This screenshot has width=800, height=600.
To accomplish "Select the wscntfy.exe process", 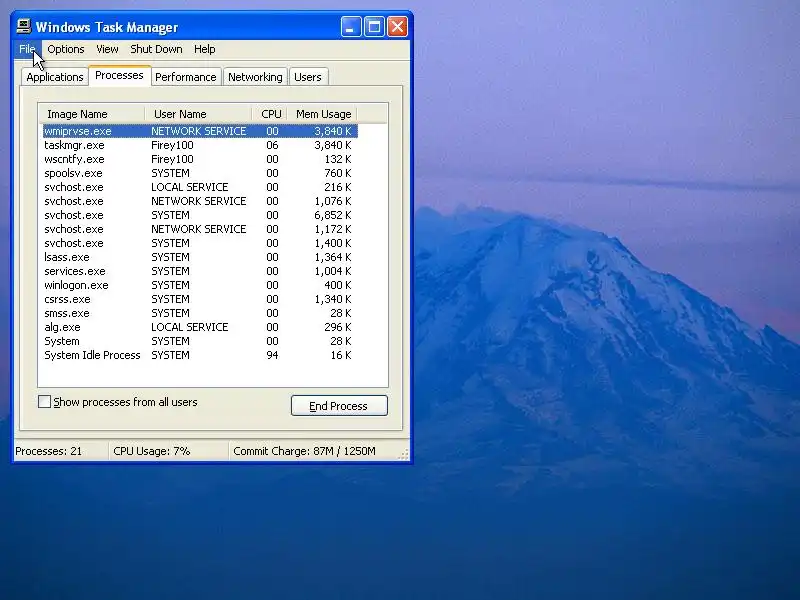I will tap(200, 159).
